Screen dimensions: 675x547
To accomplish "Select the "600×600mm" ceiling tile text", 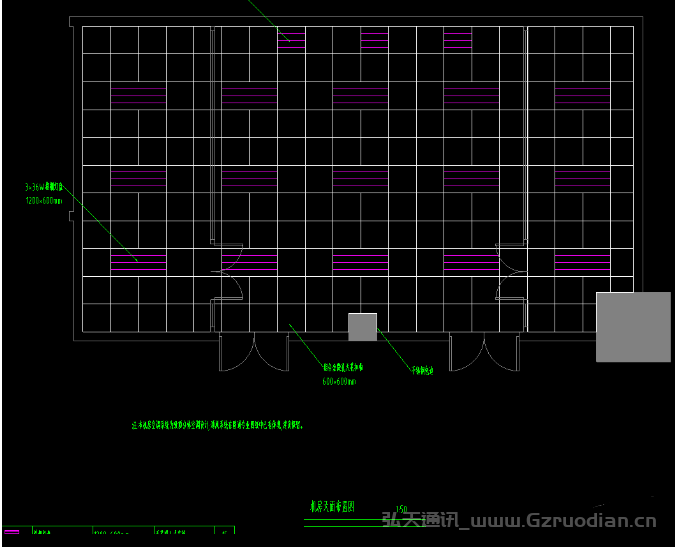I will click(339, 381).
